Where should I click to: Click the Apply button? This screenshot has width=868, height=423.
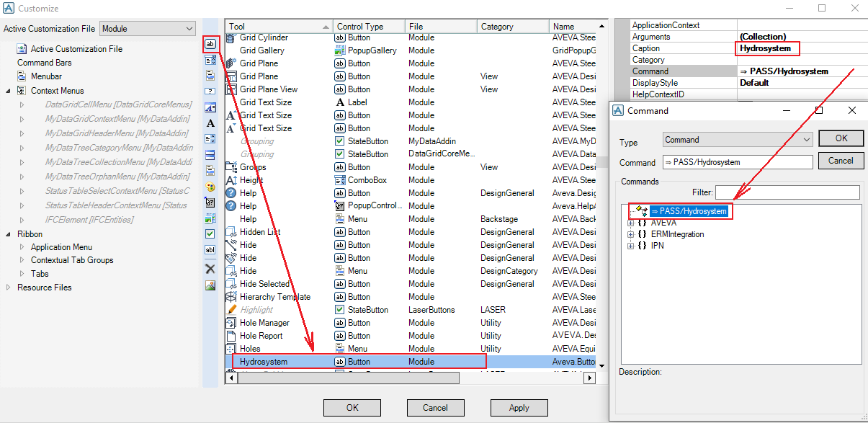tap(519, 408)
